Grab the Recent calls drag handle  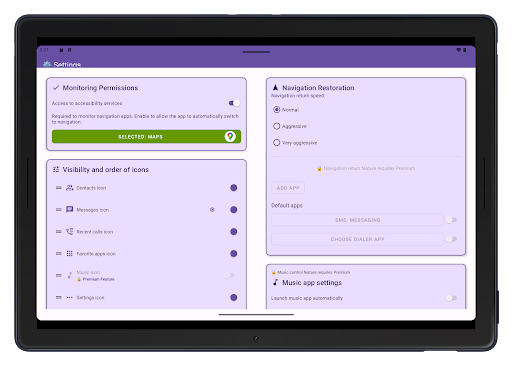click(x=59, y=231)
